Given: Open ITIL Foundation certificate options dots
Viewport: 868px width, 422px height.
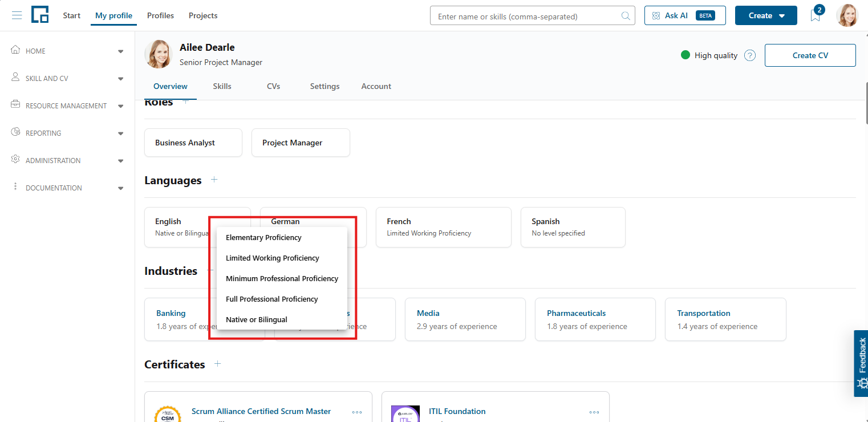Looking at the screenshot, I should pyautogui.click(x=594, y=412).
